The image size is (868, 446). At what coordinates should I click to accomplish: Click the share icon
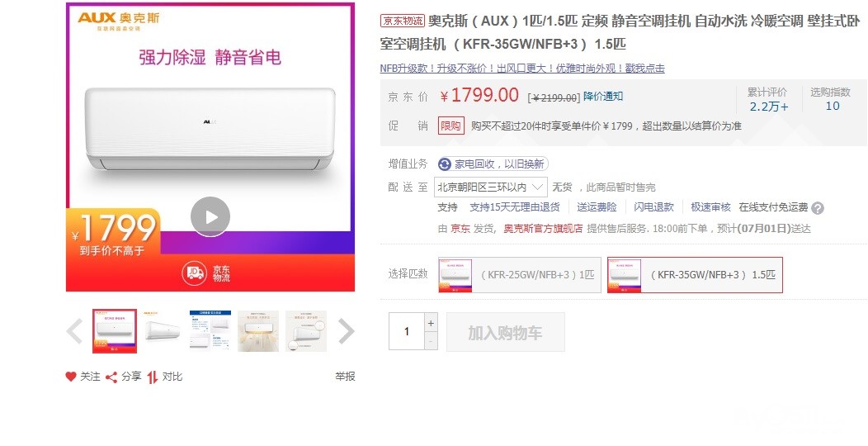(111, 377)
